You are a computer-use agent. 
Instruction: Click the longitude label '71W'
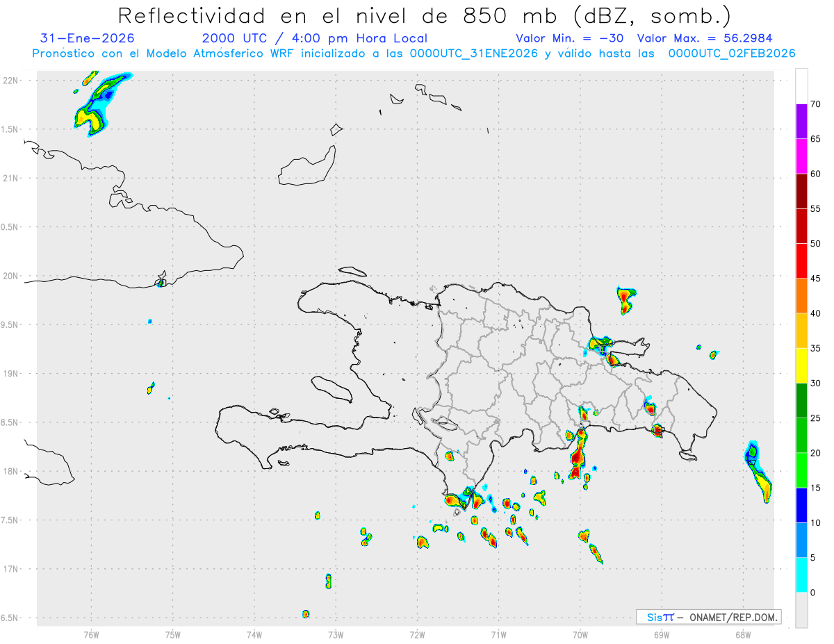tap(498, 634)
